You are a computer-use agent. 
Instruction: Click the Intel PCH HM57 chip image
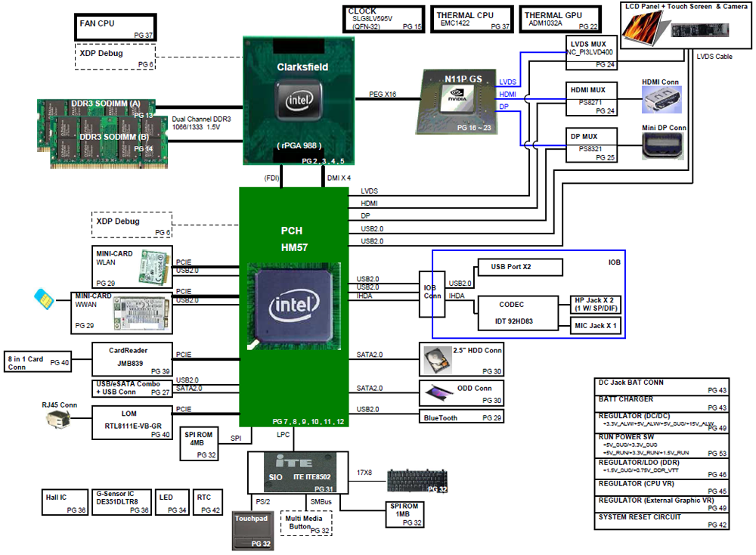[x=294, y=306]
